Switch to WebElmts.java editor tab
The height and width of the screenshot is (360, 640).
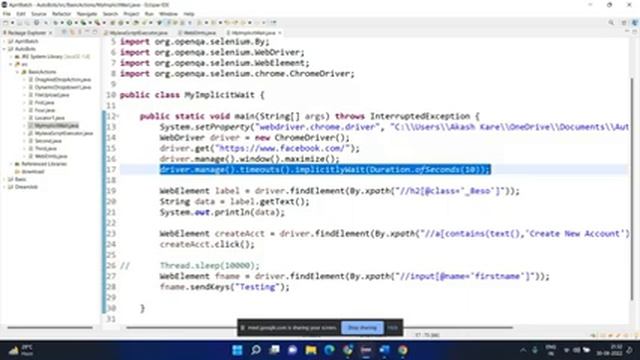[197, 33]
